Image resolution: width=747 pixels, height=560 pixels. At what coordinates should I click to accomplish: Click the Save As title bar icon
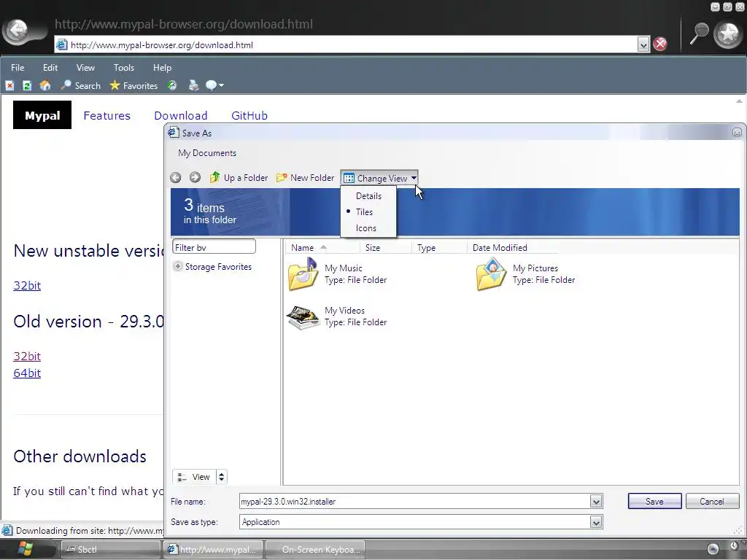[173, 133]
